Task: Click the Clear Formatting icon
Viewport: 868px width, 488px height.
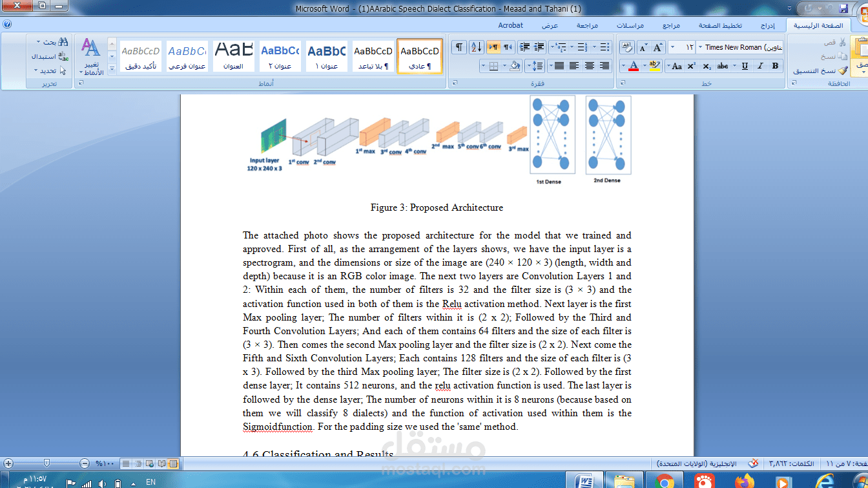Action: coord(627,47)
